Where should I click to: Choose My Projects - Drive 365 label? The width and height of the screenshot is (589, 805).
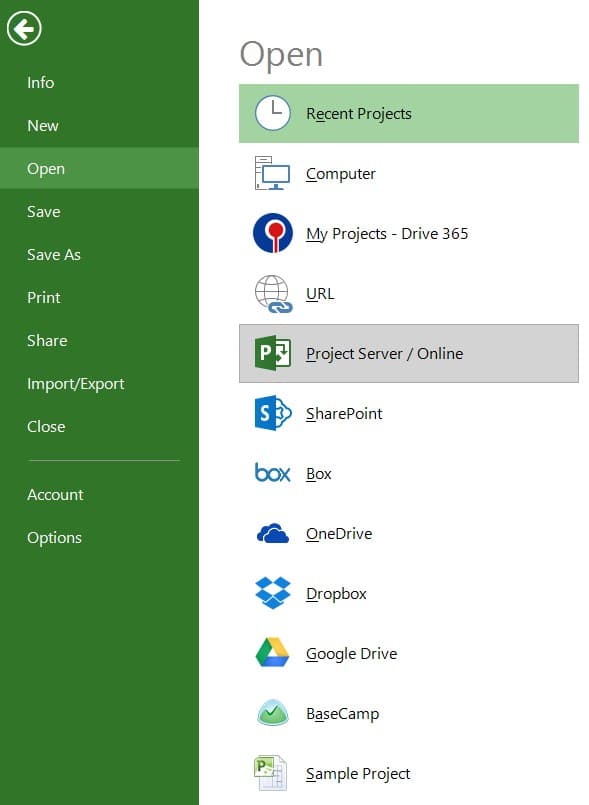point(387,234)
